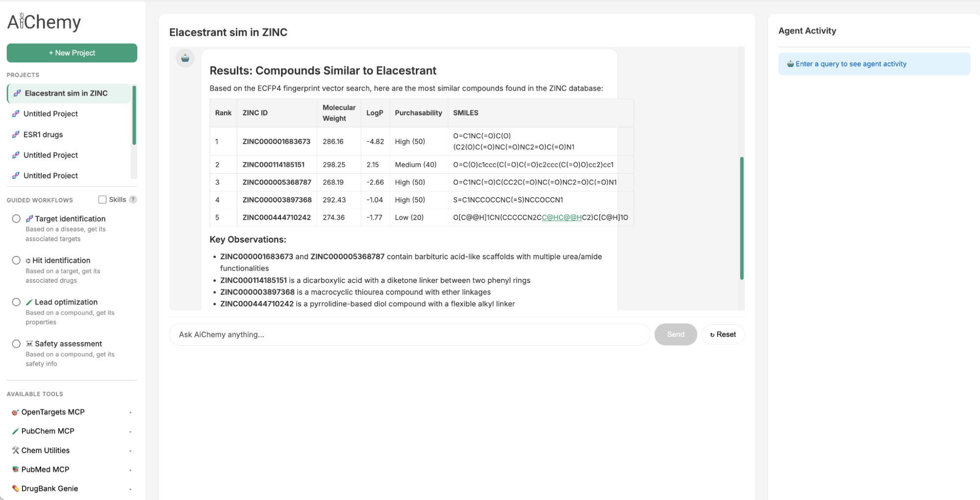Expand the Chem Utilities section

130,450
